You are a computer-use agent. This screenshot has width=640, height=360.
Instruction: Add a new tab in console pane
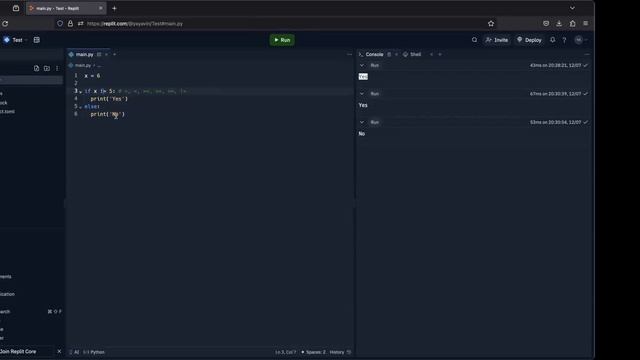pyautogui.click(x=440, y=54)
